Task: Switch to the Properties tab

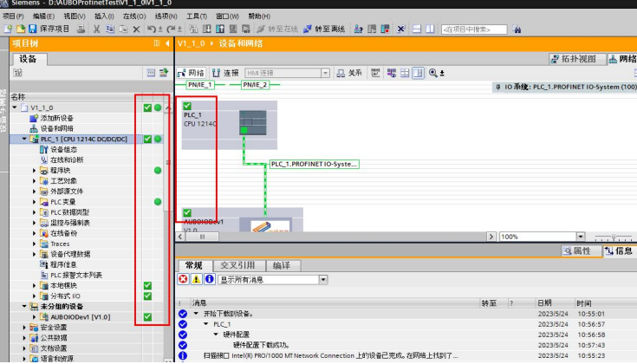Action: [582, 251]
